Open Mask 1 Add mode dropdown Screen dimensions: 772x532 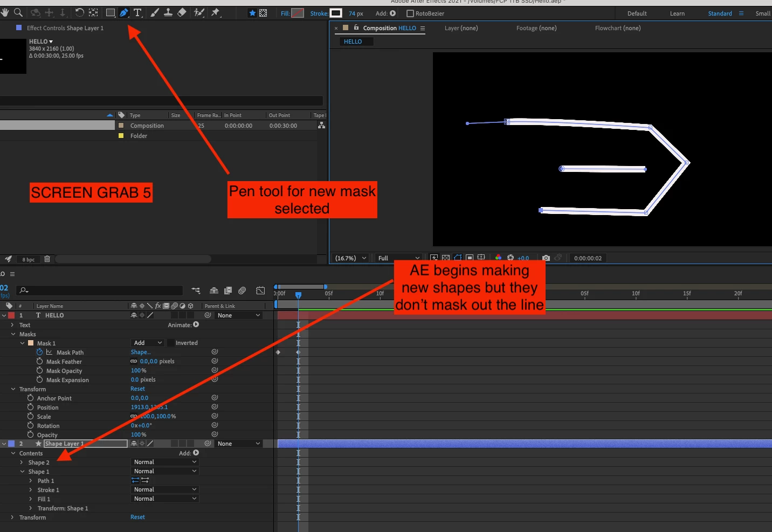148,343
